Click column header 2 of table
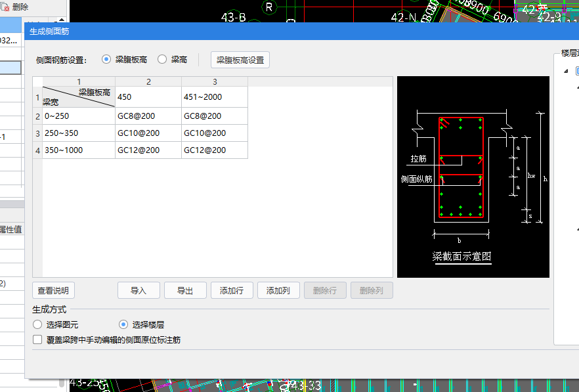The width and height of the screenshot is (579, 392). click(x=148, y=81)
